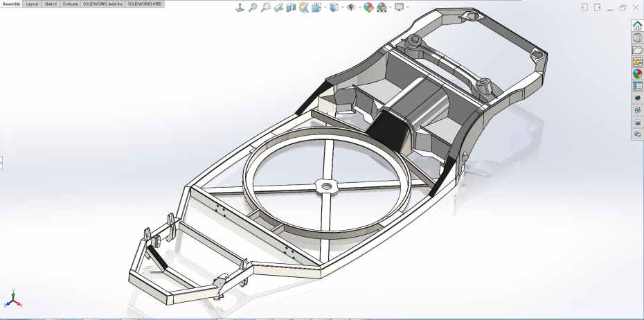This screenshot has height=320, width=644.
Task: Expand the View Orientation dropdown arrow
Action: click(x=325, y=8)
